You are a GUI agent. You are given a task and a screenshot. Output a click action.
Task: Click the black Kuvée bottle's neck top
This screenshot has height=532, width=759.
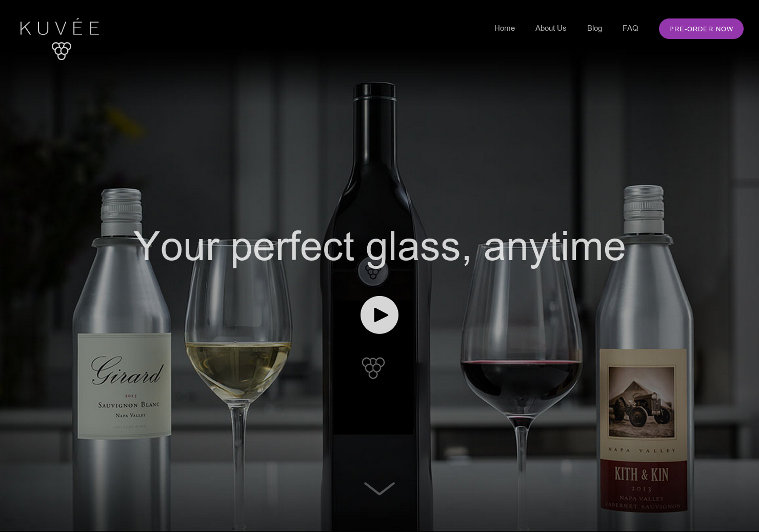(375, 91)
